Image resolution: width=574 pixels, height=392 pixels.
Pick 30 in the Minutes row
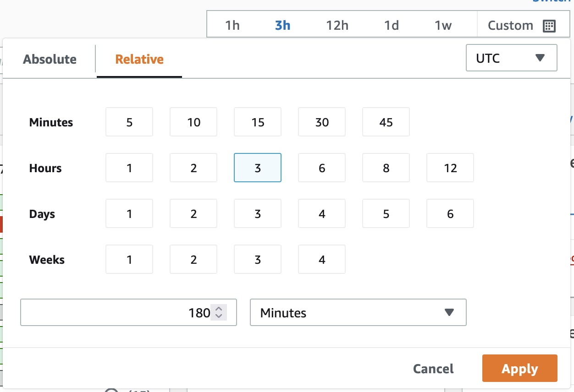pos(321,122)
